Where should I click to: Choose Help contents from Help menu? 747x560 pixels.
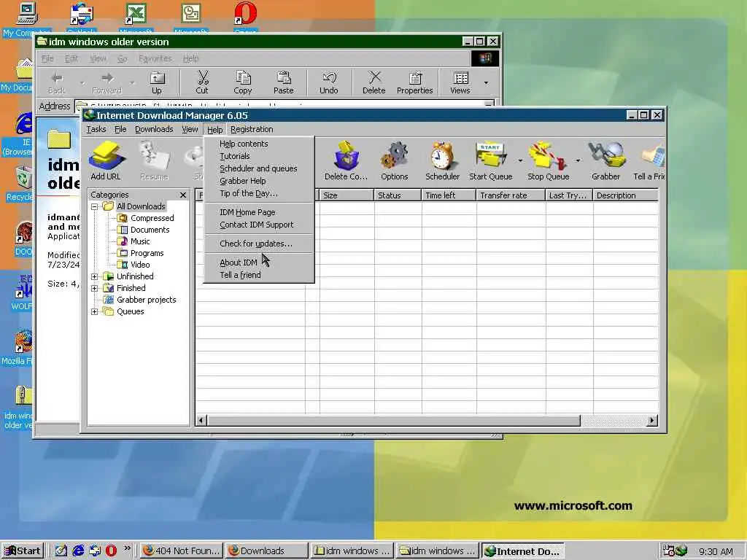[259, 144]
